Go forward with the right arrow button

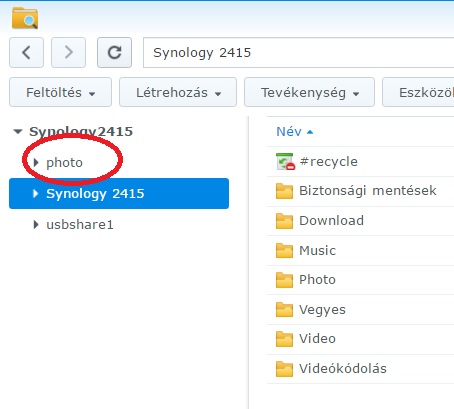click(x=68, y=53)
